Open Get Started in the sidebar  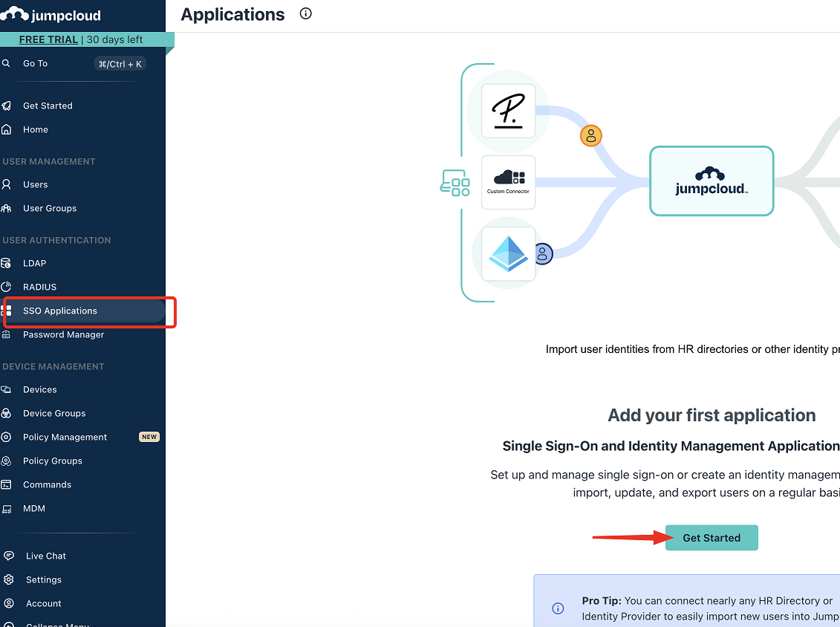click(x=48, y=105)
